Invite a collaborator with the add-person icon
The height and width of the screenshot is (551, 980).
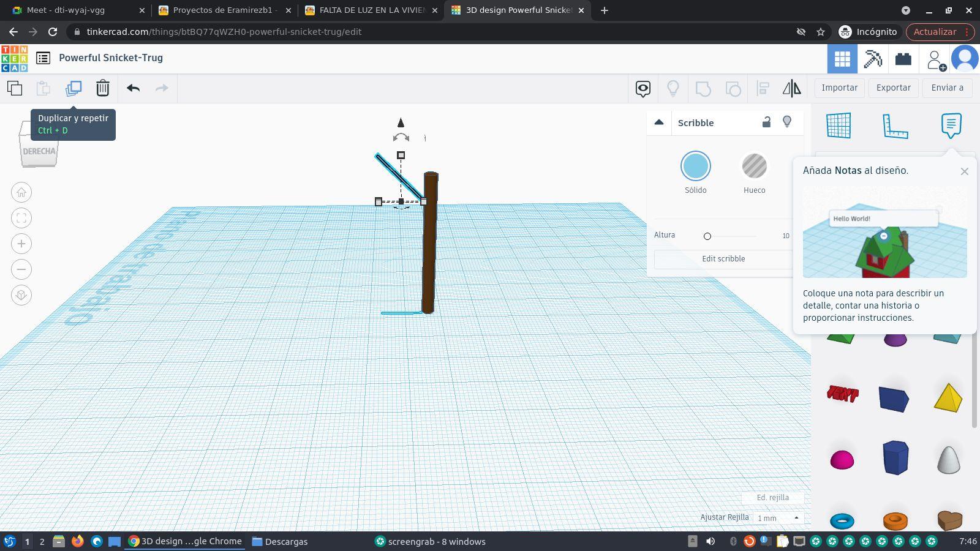click(x=935, y=59)
